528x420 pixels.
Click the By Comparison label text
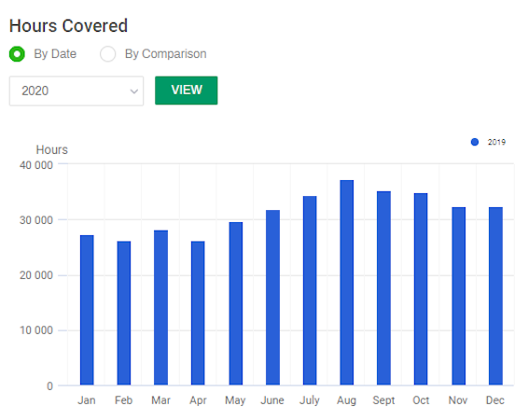point(166,54)
